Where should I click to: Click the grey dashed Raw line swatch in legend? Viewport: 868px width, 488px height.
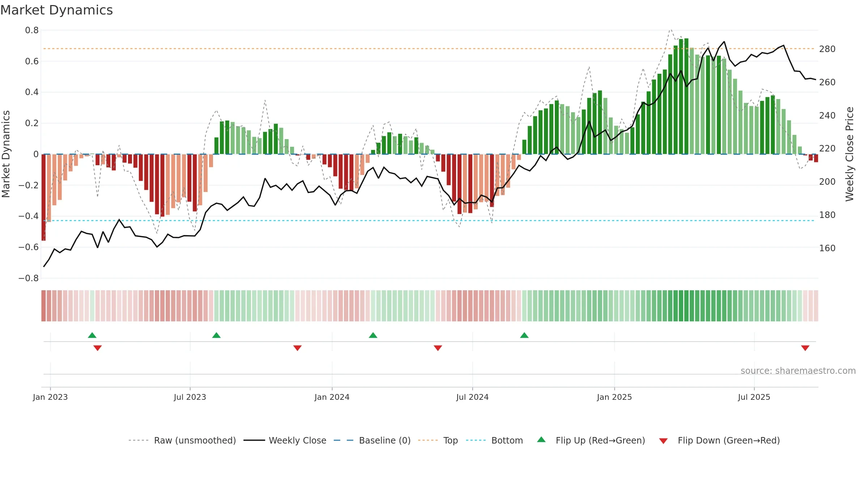(138, 440)
